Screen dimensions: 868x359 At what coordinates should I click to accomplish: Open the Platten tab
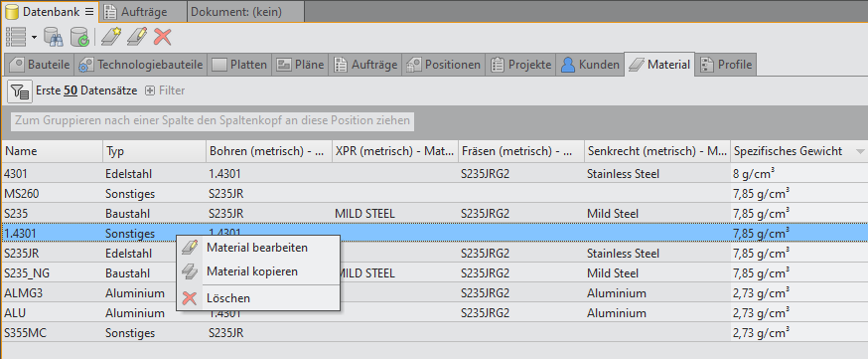pos(240,65)
